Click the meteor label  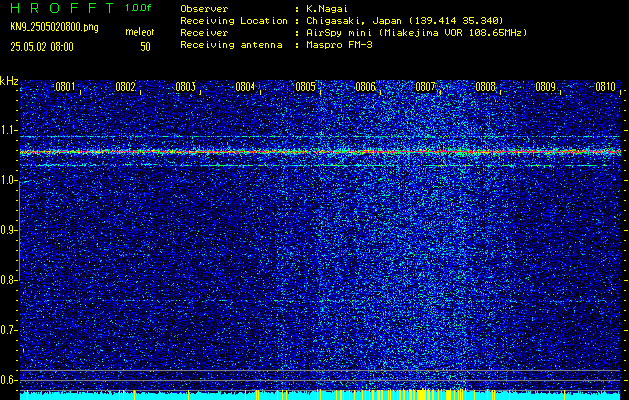[x=140, y=32]
